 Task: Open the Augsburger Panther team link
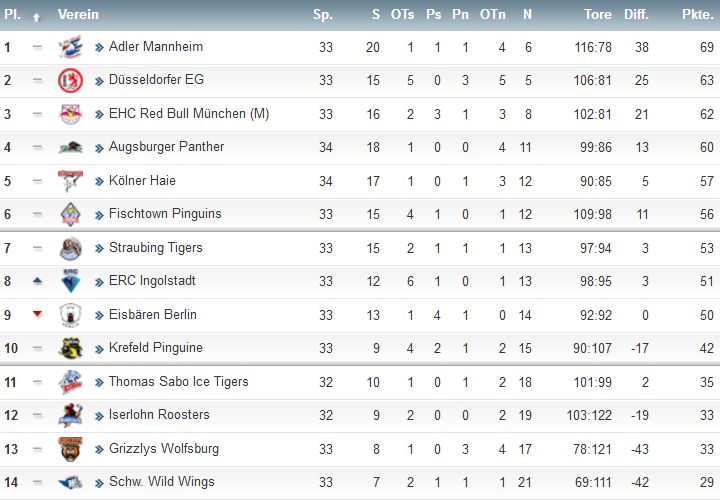click(166, 147)
